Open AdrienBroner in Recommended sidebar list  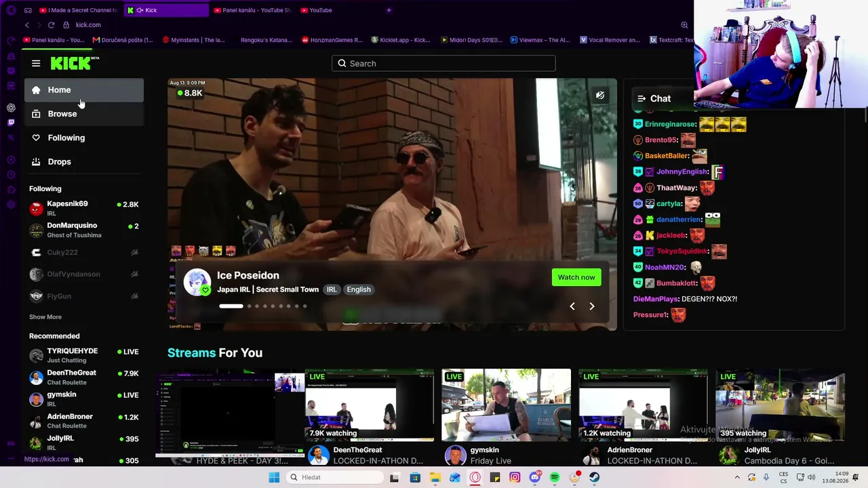84,420
